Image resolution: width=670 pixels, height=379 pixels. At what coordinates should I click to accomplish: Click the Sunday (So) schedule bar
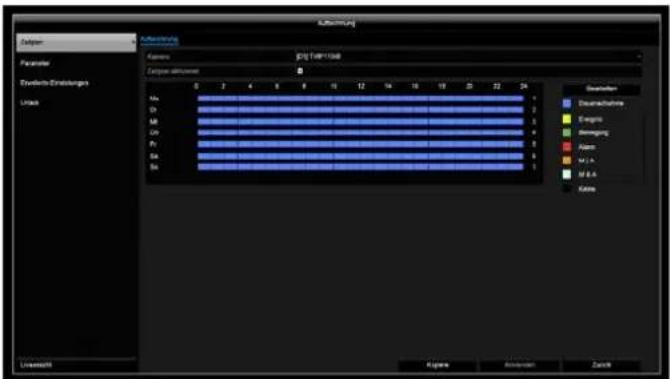point(360,167)
